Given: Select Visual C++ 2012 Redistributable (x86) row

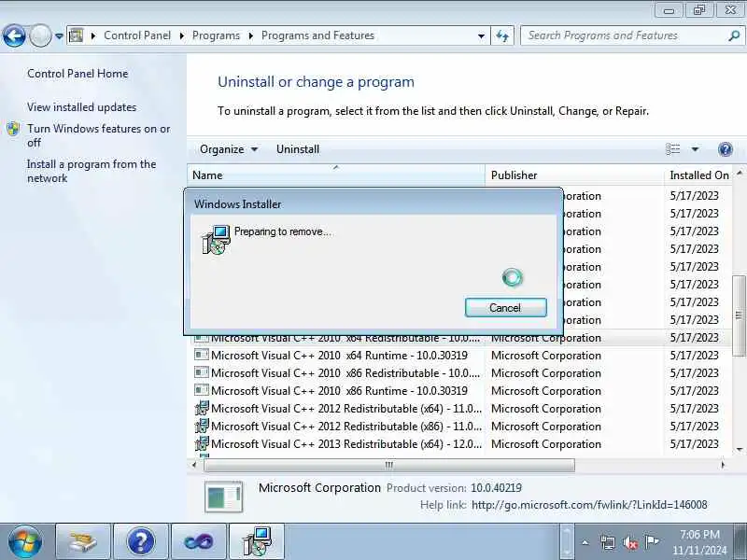Looking at the screenshot, I should coord(459,427).
